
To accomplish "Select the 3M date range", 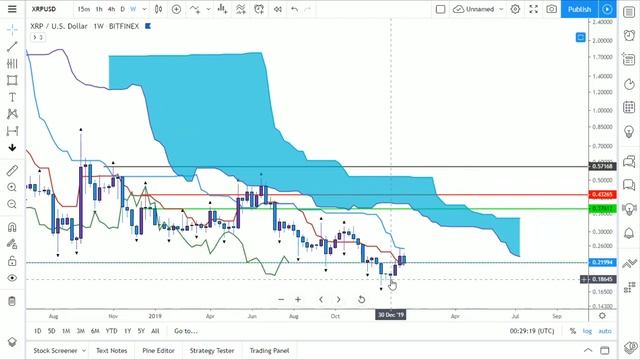I will tap(80, 331).
